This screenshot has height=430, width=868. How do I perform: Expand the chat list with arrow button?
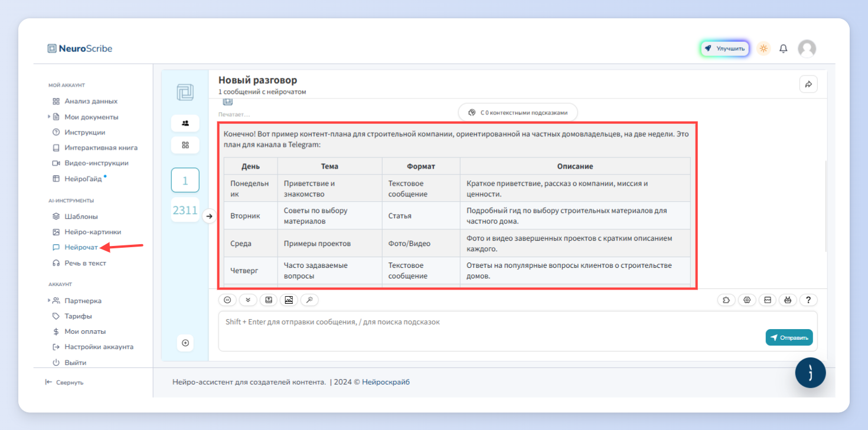tap(209, 216)
